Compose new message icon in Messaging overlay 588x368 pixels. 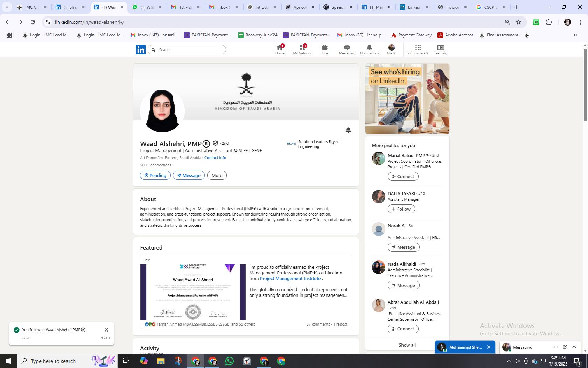tap(565, 347)
